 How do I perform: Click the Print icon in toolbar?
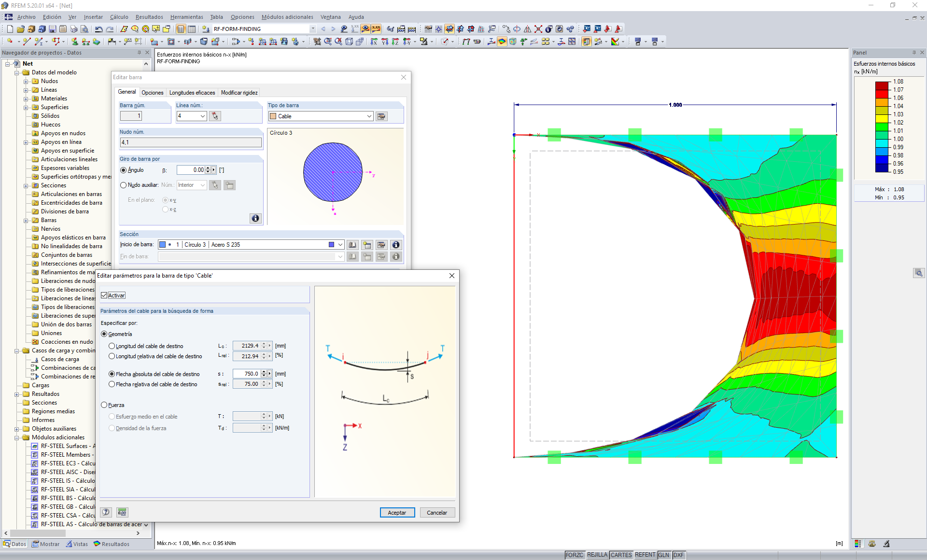tap(73, 29)
